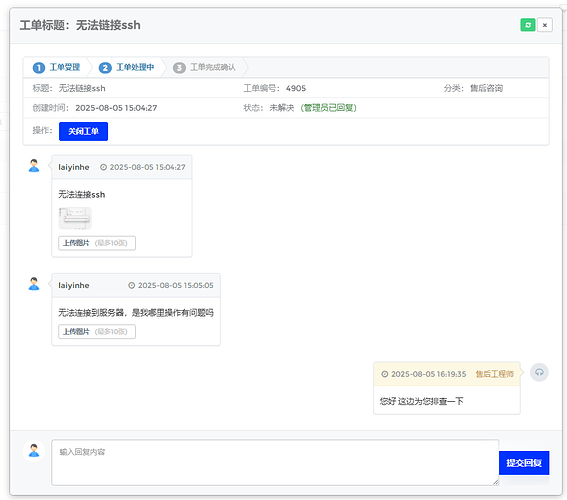
Task: Focus the 输入回复内容 reply text box
Action: point(275,462)
